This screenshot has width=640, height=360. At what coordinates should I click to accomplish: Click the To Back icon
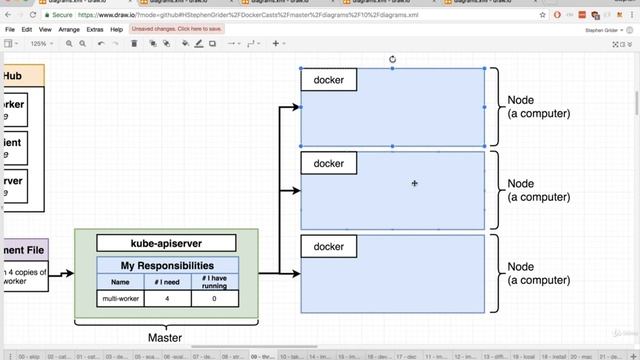167,43
